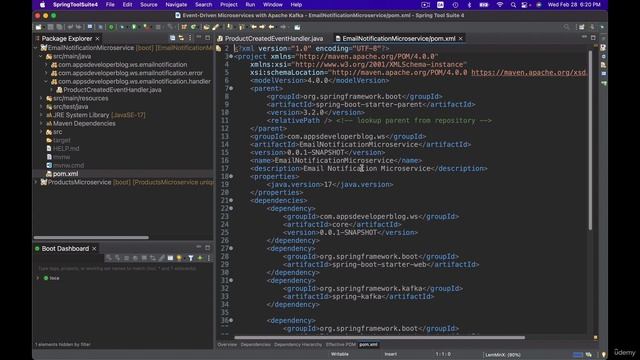
Task: Fold the parent element at line 7
Action: coord(231,88)
